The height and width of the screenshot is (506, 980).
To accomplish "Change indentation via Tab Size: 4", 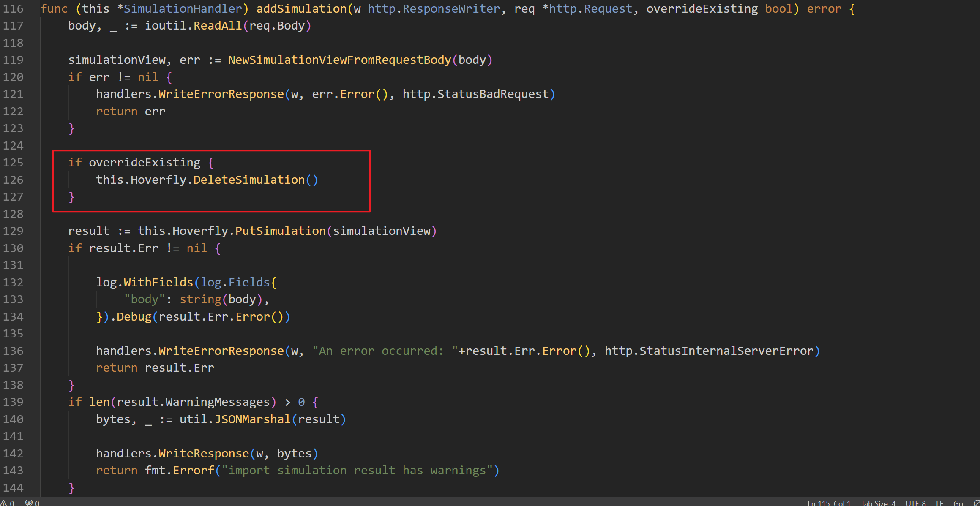I will (x=878, y=503).
